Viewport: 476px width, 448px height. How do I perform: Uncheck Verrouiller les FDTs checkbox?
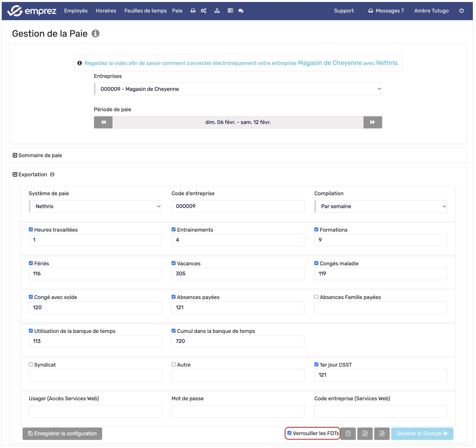(290, 433)
